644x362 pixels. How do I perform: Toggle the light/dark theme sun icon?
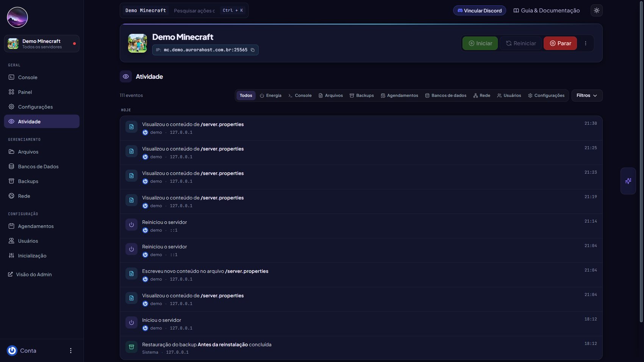(x=596, y=11)
